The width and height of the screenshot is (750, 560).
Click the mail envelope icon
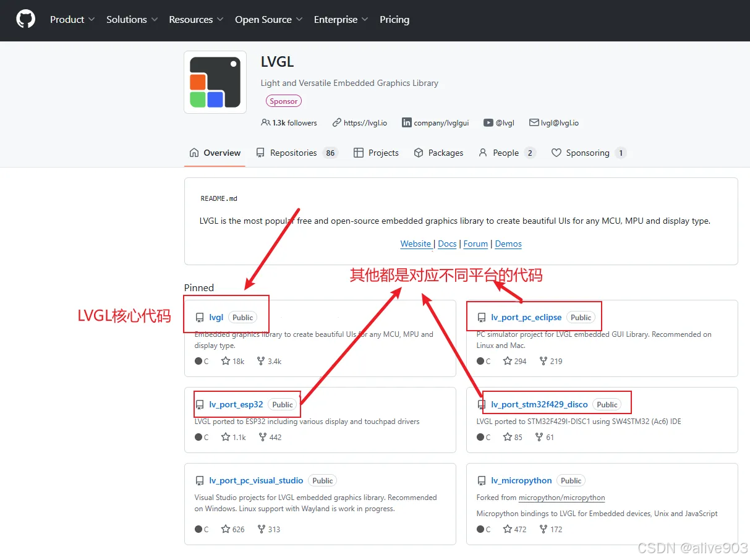tap(534, 123)
